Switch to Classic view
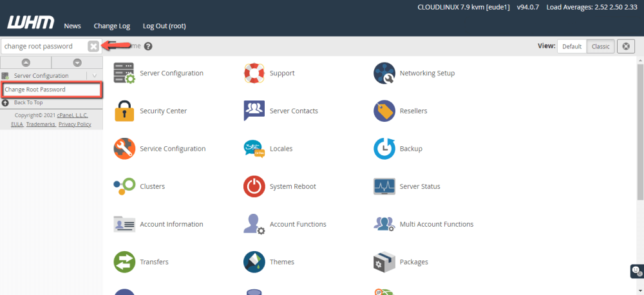Screen dimensions: 644x295 point(600,46)
